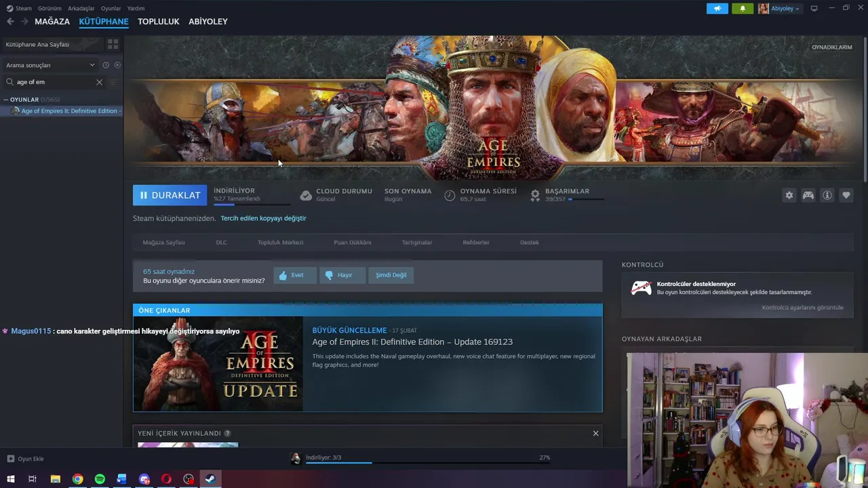Go to MAĞAZA tab

pos(52,22)
